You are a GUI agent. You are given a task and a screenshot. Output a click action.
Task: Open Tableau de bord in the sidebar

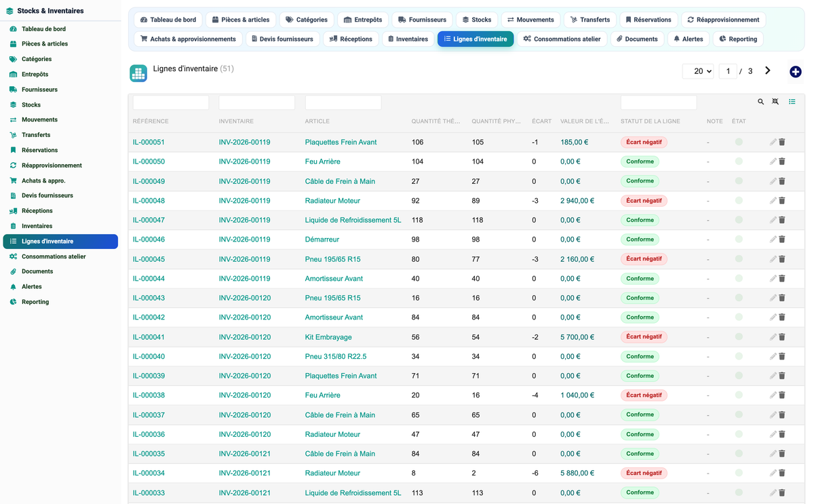pyautogui.click(x=43, y=29)
